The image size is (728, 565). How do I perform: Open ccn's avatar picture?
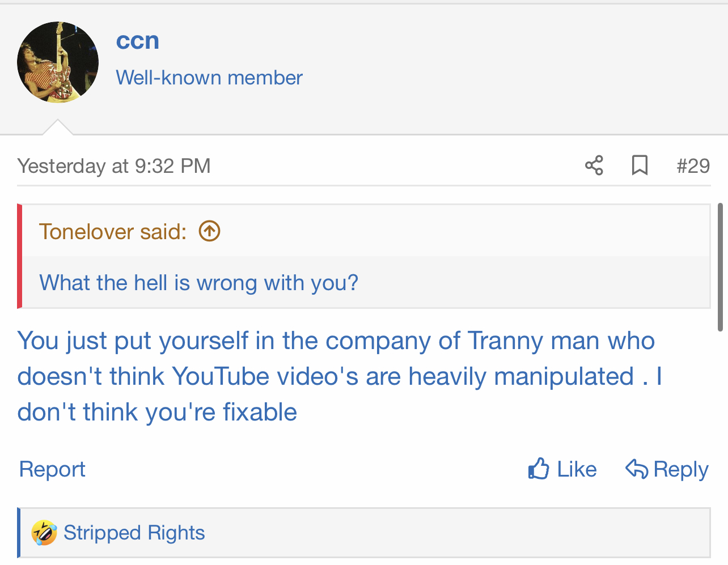(x=58, y=62)
